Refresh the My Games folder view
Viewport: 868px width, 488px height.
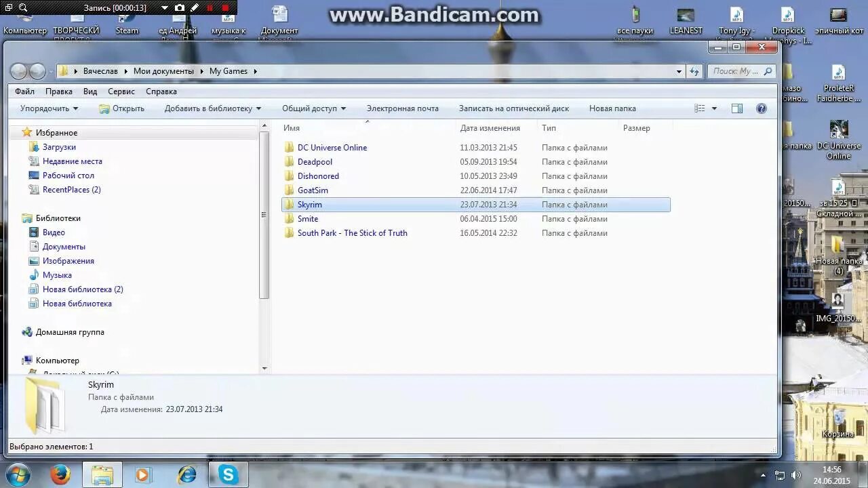694,71
